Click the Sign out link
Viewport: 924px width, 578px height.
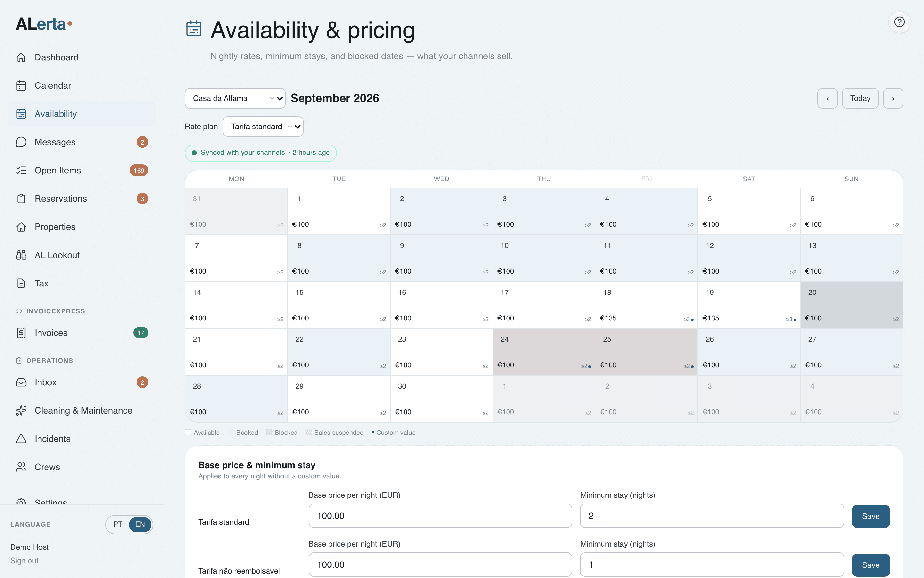[x=24, y=560]
